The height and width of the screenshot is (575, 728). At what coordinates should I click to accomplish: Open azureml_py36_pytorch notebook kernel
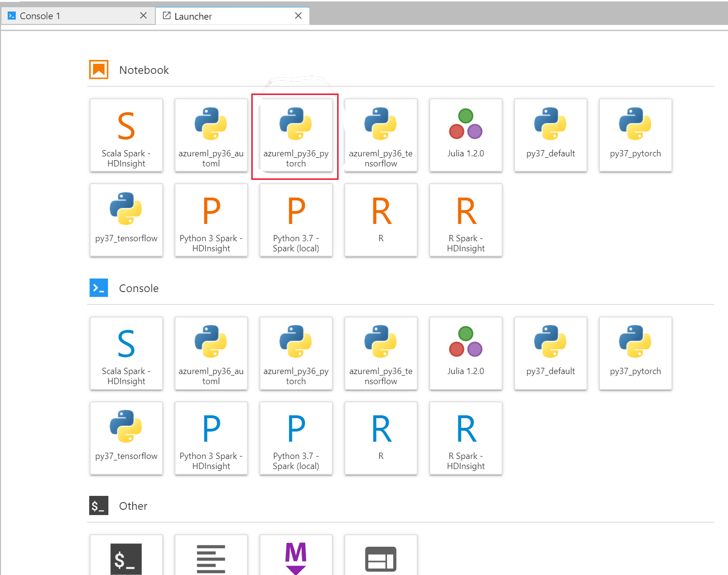click(296, 135)
